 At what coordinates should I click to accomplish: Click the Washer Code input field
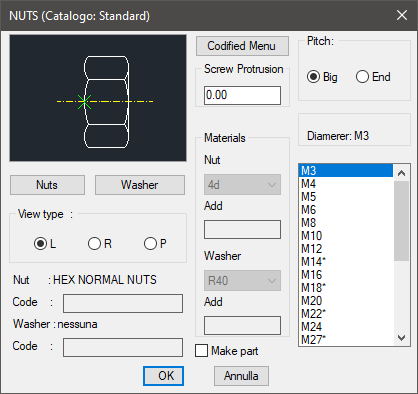coord(123,347)
